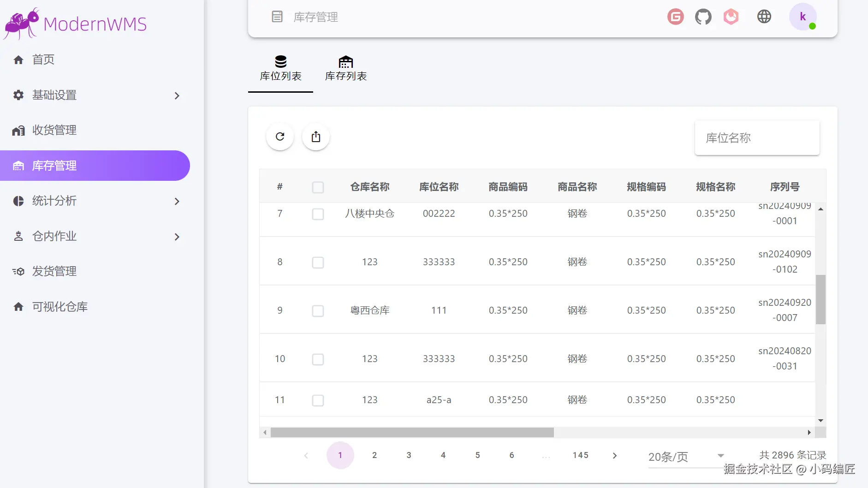The height and width of the screenshot is (488, 868).
Task: Check the box for row 8
Action: [318, 262]
